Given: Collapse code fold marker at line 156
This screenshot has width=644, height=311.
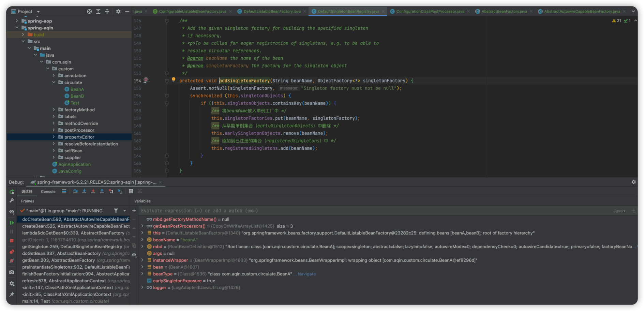Looking at the screenshot, I should click(x=167, y=96).
